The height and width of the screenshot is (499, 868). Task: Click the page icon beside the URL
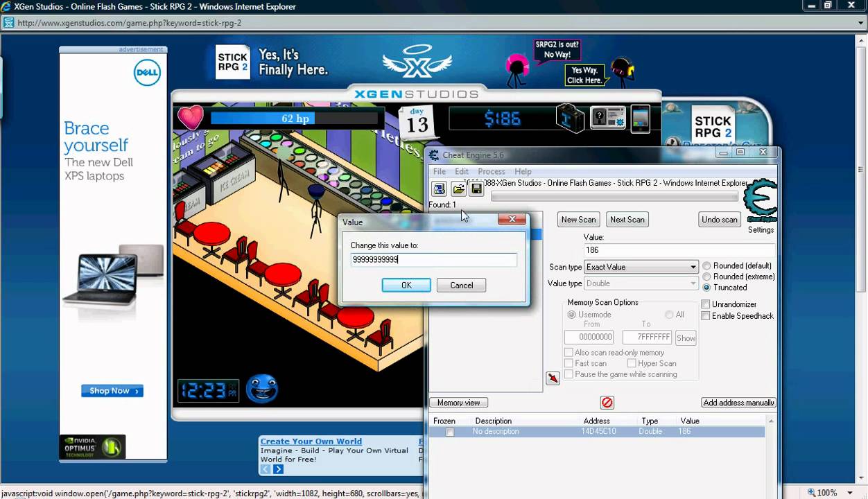coord(8,22)
